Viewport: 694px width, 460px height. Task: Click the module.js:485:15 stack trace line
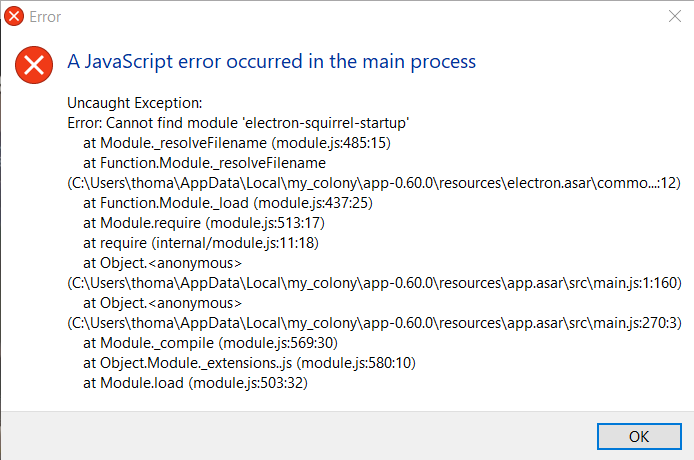coord(237,143)
